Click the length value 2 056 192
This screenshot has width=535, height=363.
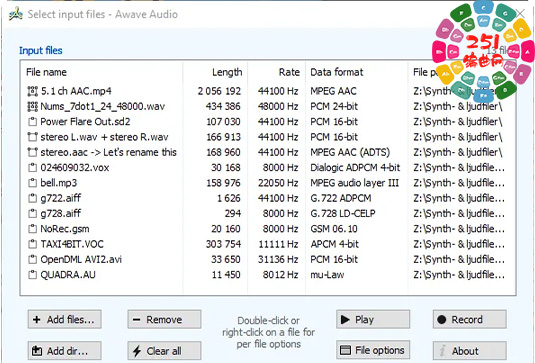(x=219, y=91)
